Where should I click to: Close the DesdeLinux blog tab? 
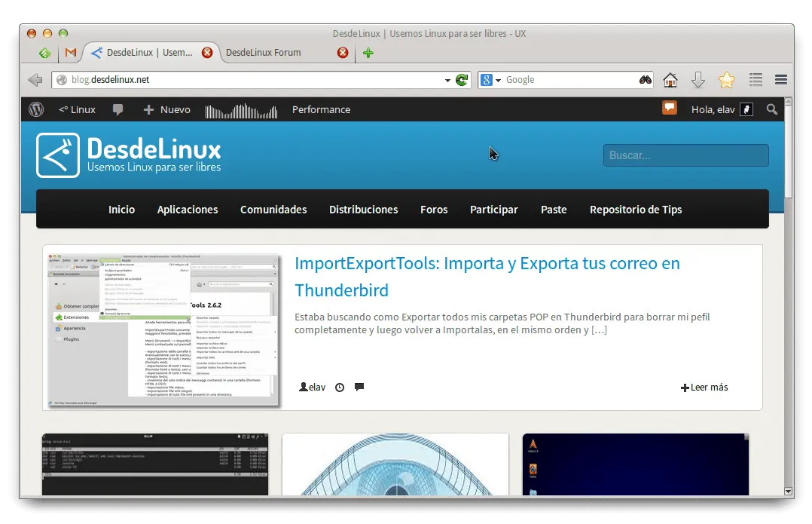(207, 52)
